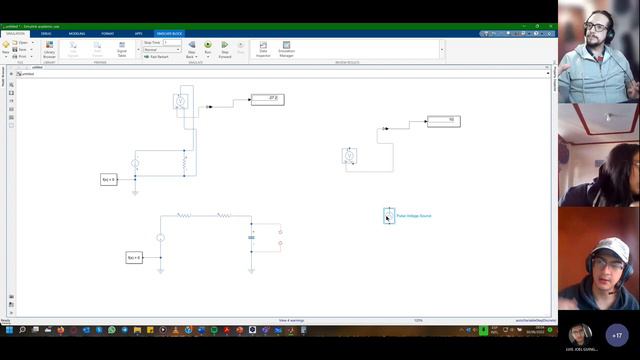
Task: Click the Pulse Voltage Source label
Action: 414,216
